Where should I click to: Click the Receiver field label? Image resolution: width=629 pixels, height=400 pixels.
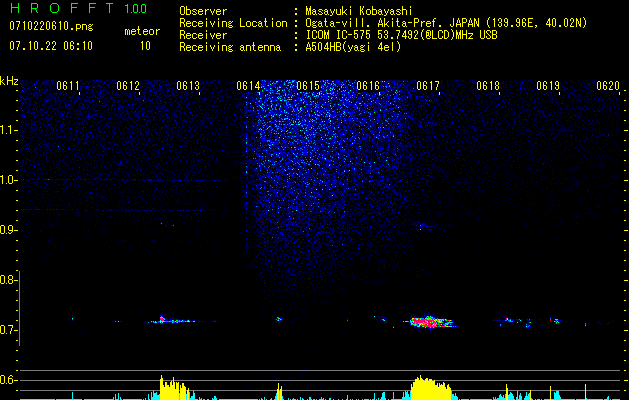click(x=203, y=35)
